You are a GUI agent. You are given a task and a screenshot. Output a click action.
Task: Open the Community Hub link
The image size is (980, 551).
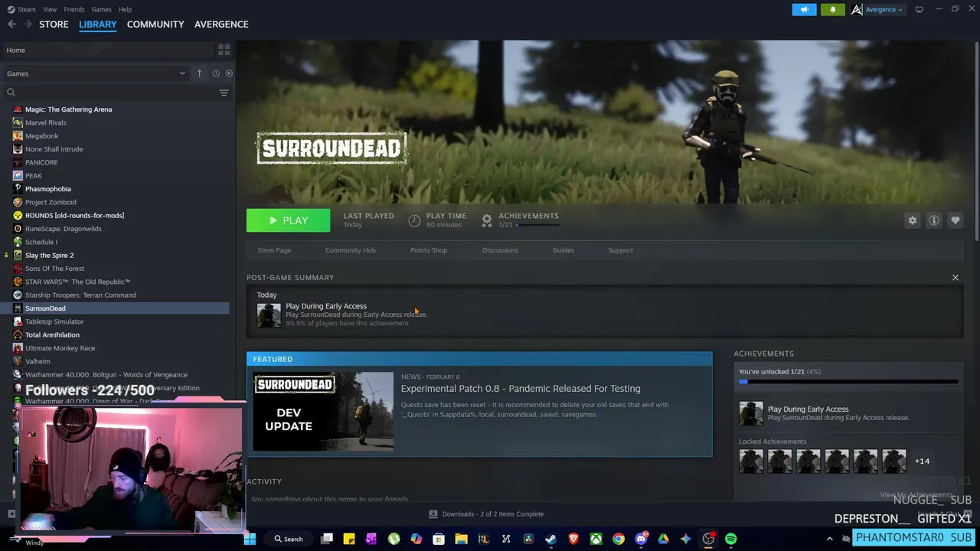(350, 250)
